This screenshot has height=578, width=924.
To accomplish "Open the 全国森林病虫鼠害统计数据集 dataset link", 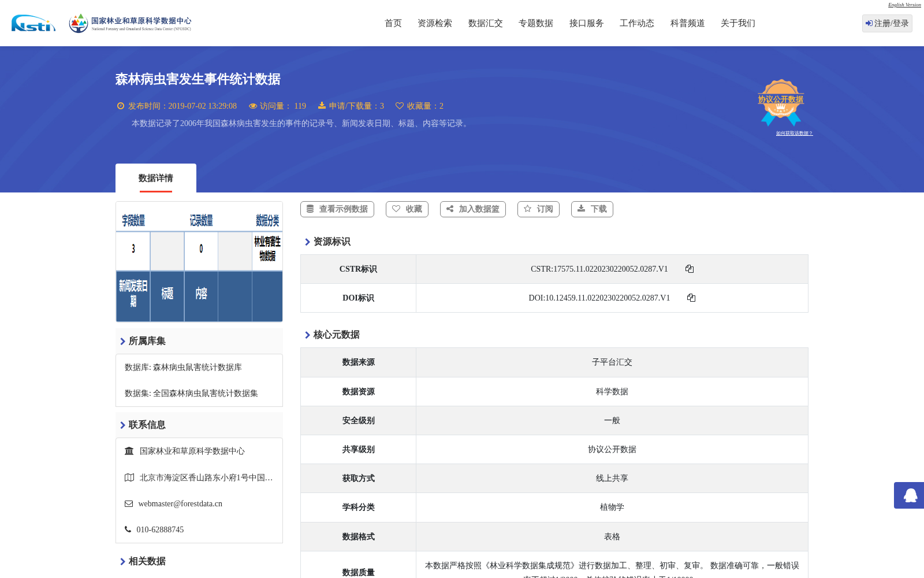I will coord(206,393).
